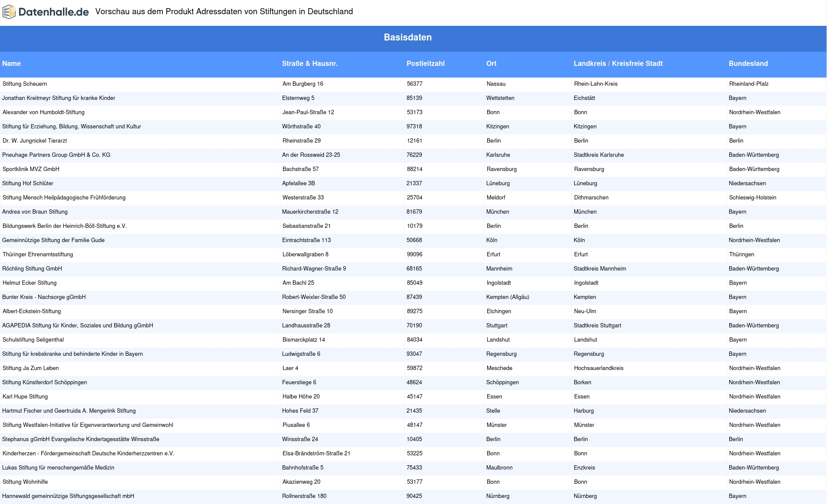The image size is (827, 504).
Task: Open the Datenhalle.de brand link
Action: click(x=46, y=12)
